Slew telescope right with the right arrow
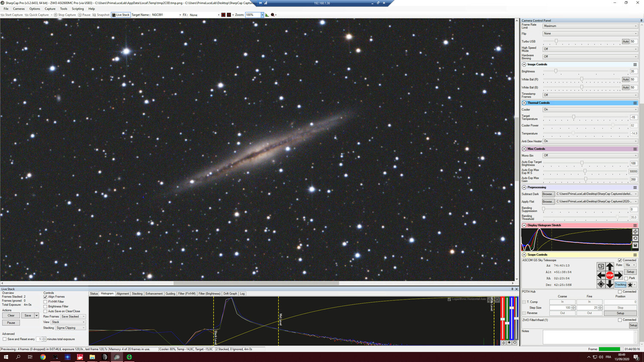Viewport: 644px width, 362px height. (x=618, y=275)
